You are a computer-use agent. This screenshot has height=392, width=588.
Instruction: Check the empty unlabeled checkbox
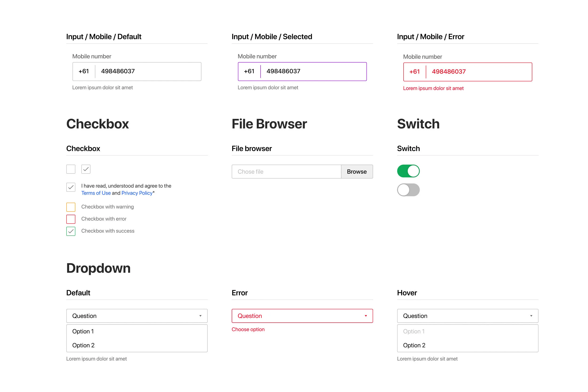pos(71,169)
